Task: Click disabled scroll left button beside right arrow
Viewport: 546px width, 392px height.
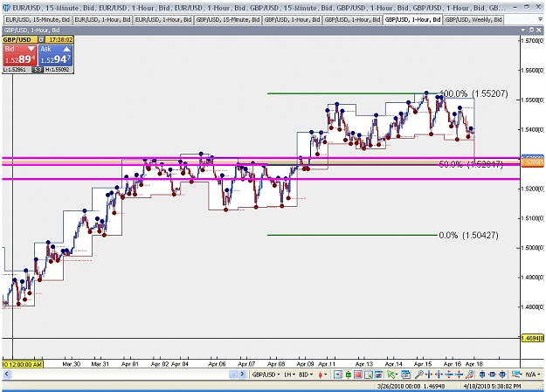Action: point(232,375)
